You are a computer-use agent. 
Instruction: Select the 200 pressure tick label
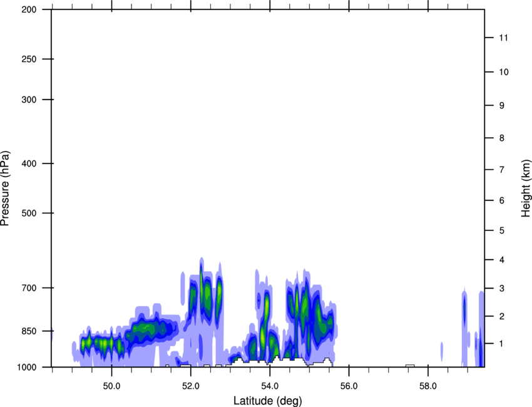29,9
